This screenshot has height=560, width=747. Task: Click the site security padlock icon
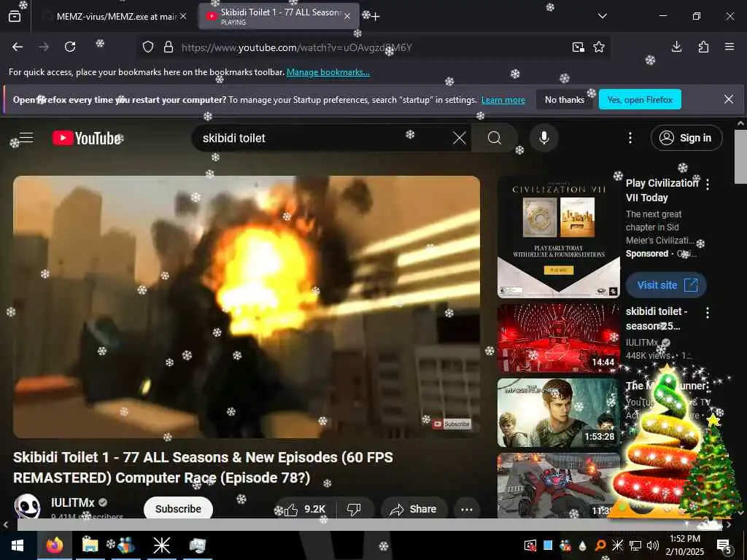169,47
